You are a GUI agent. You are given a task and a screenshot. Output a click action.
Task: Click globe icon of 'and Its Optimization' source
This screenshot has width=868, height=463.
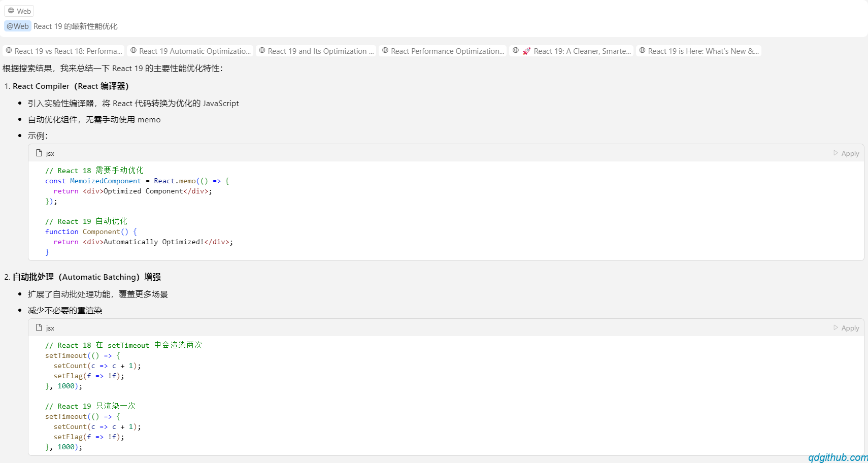tap(262, 51)
